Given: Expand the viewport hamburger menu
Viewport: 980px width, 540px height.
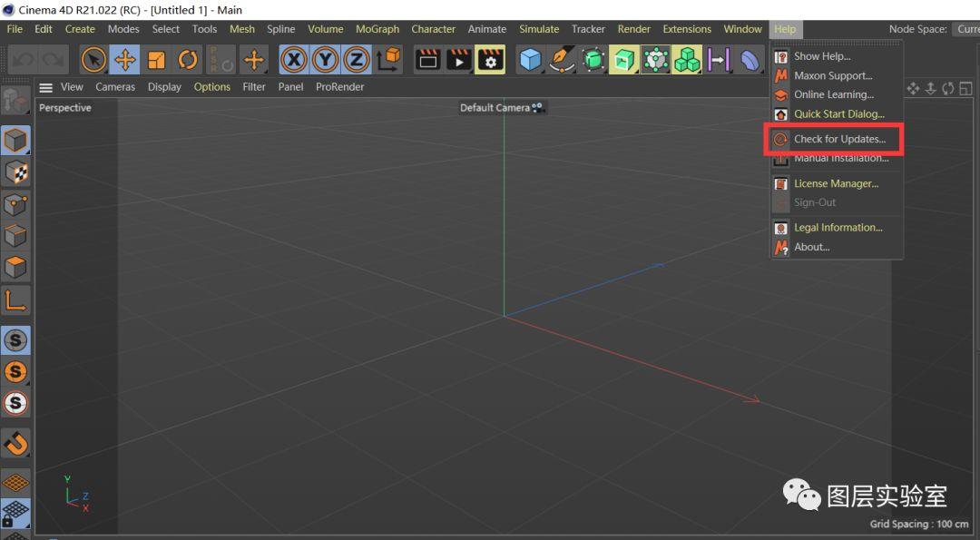Looking at the screenshot, I should tap(46, 87).
